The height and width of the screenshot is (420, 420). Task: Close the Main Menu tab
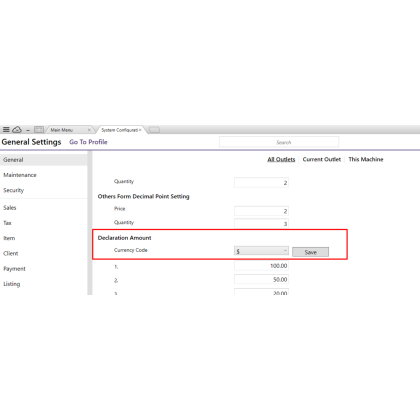point(89,130)
